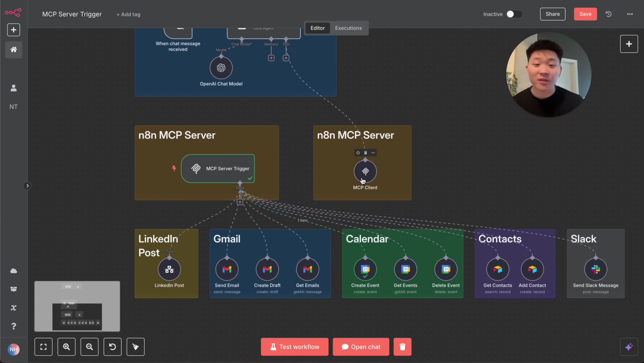644x363 pixels.
Task: Select the MCP Client node
Action: [365, 171]
